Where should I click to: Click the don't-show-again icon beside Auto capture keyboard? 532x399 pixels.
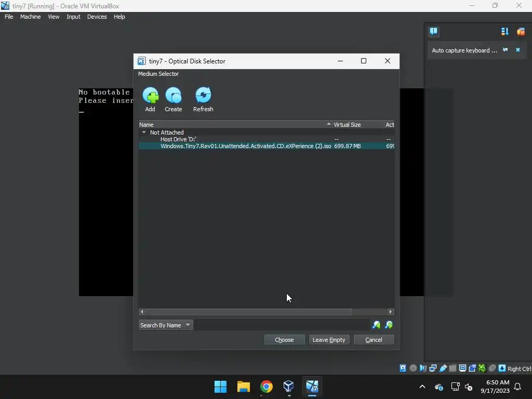[505, 50]
